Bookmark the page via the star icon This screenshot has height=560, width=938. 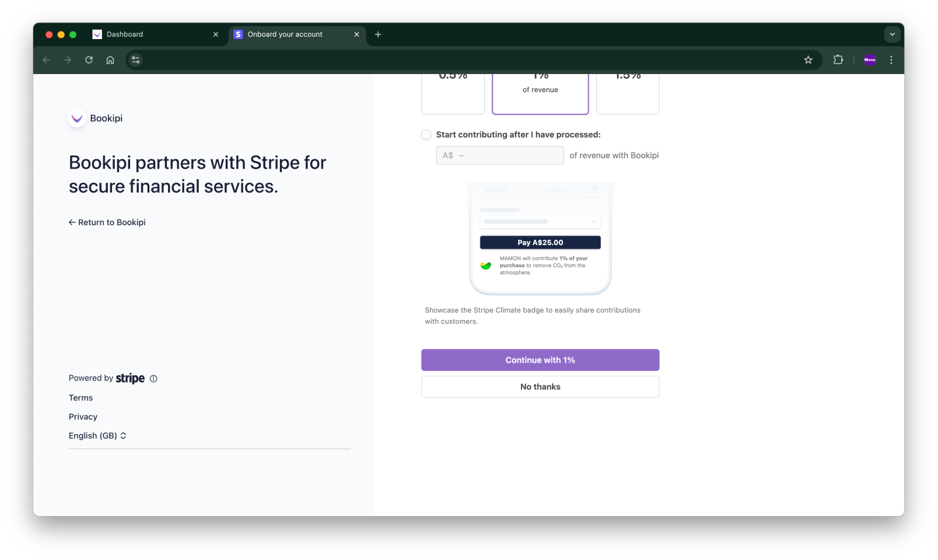808,60
